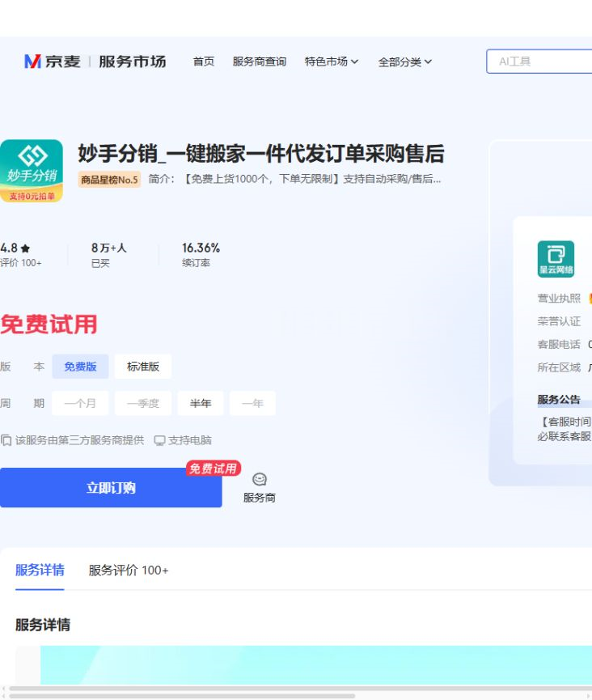
Task: Click the star icon beside 4.8 rating
Action: click(x=25, y=248)
